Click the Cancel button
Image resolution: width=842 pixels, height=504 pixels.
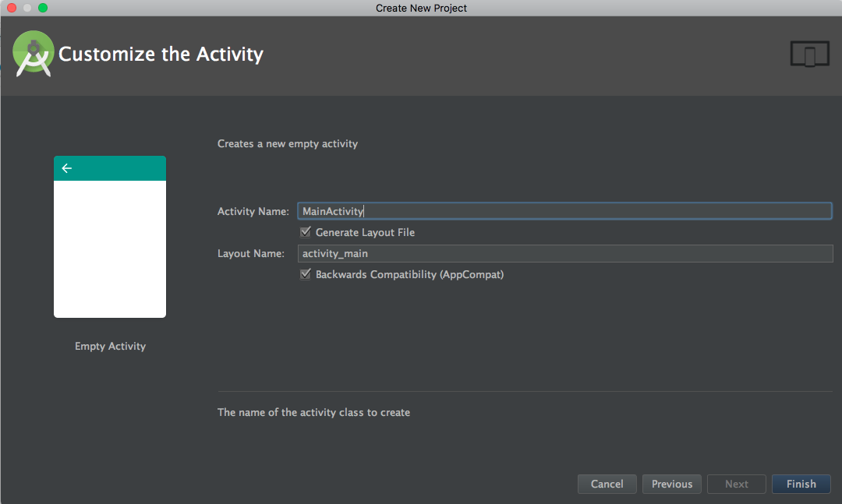point(607,484)
